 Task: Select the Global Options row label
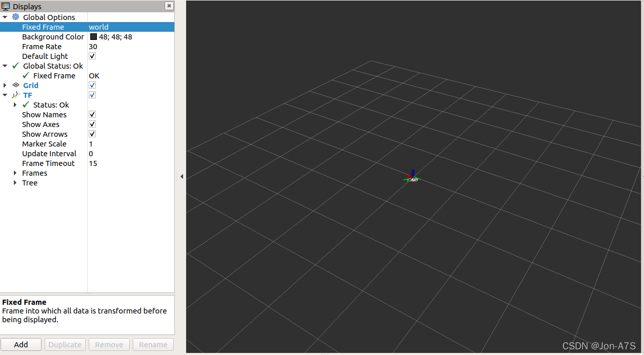tap(49, 17)
